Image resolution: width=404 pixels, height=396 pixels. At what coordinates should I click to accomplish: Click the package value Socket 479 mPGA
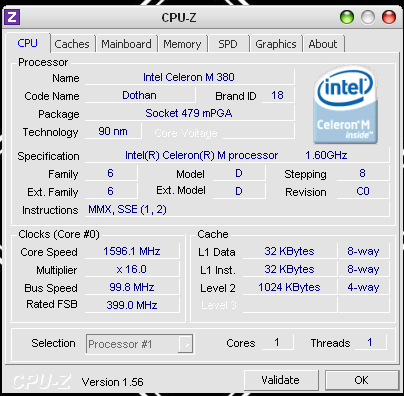(189, 113)
